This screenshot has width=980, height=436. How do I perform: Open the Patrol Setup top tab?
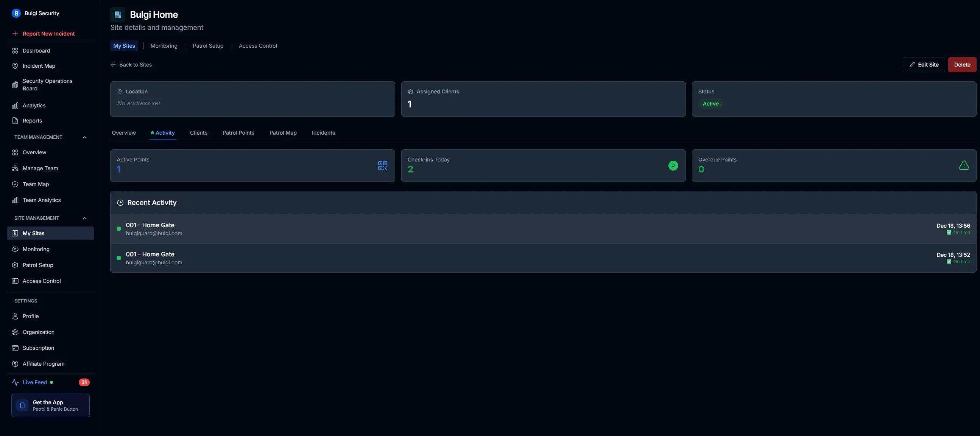click(x=208, y=46)
